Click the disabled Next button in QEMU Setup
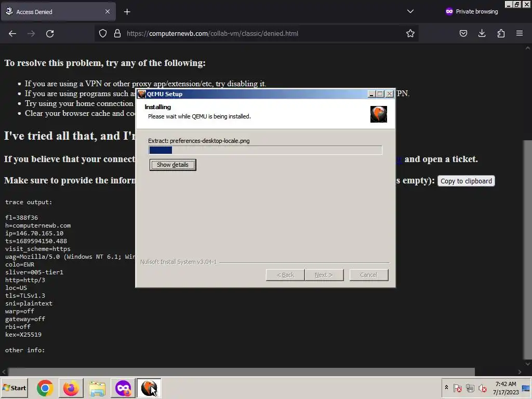Viewport: 532px width, 399px height. tap(324, 275)
